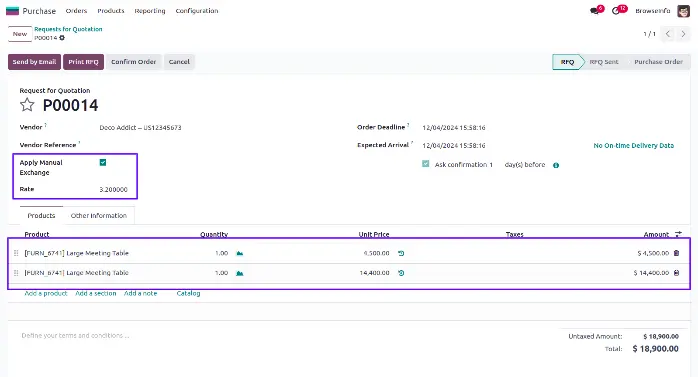Edit the Rate field 3.200000
This screenshot has width=698, height=377.
(114, 190)
